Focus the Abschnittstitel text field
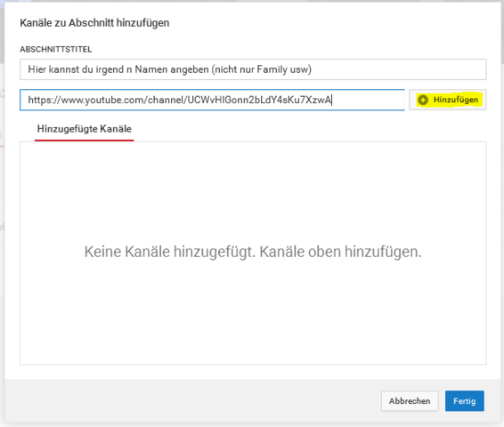This screenshot has height=427, width=504. coord(253,69)
